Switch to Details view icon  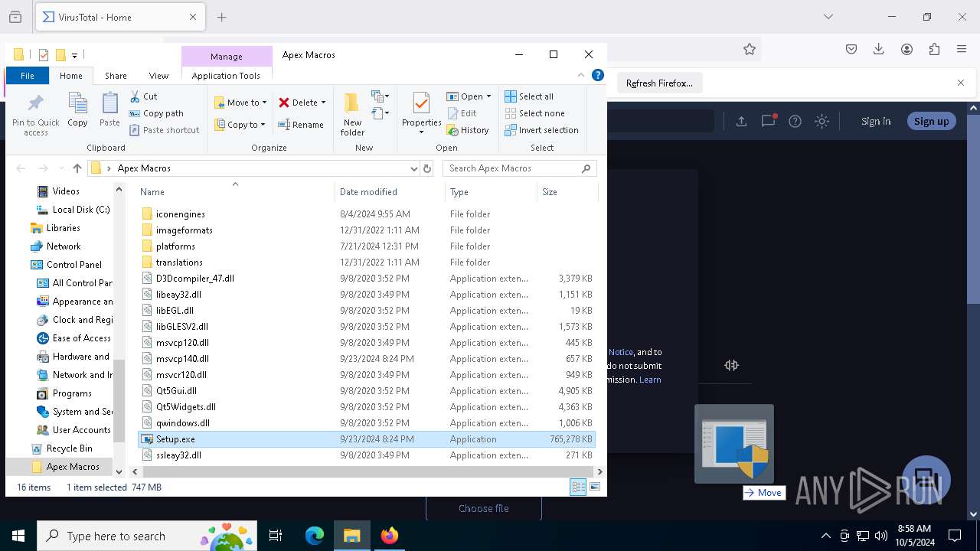pos(578,487)
